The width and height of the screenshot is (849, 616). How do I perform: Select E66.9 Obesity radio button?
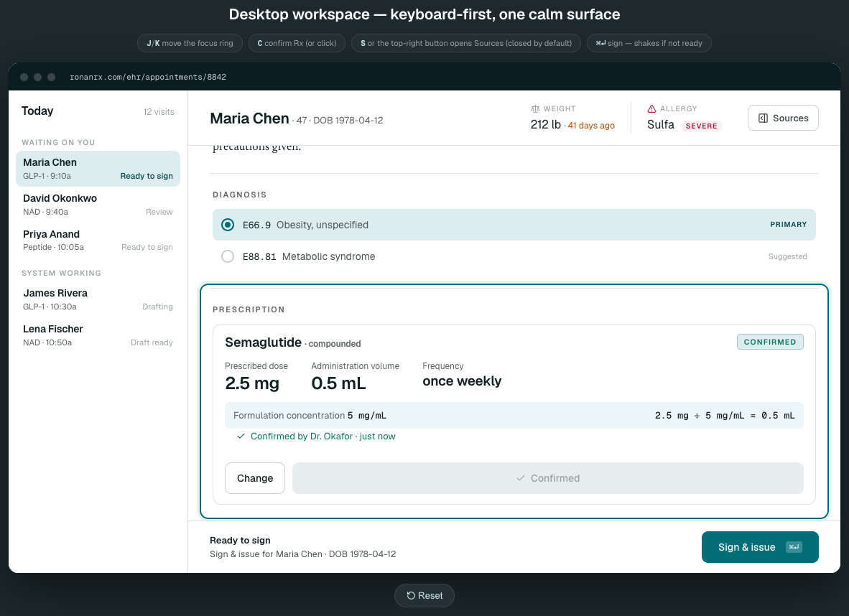point(228,225)
